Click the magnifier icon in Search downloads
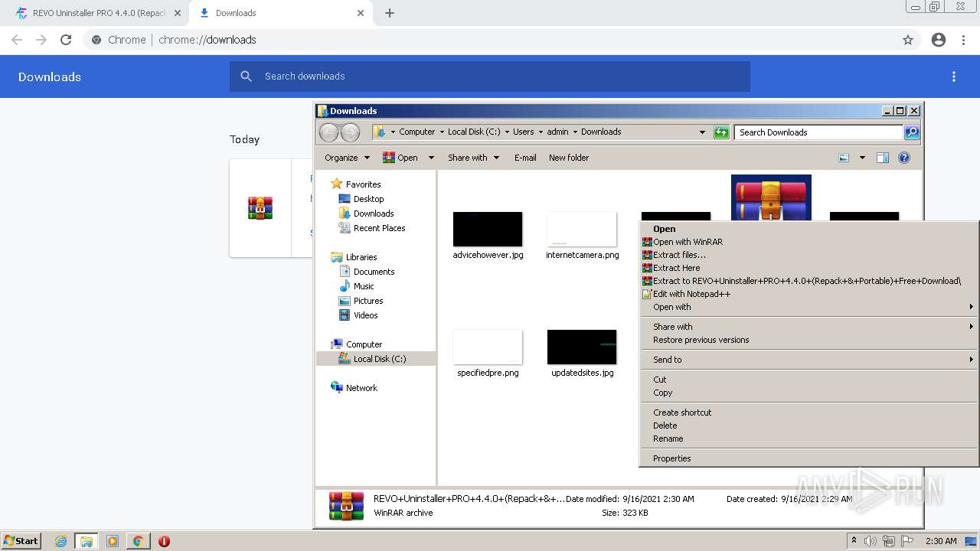980x551 pixels. pyautogui.click(x=246, y=77)
